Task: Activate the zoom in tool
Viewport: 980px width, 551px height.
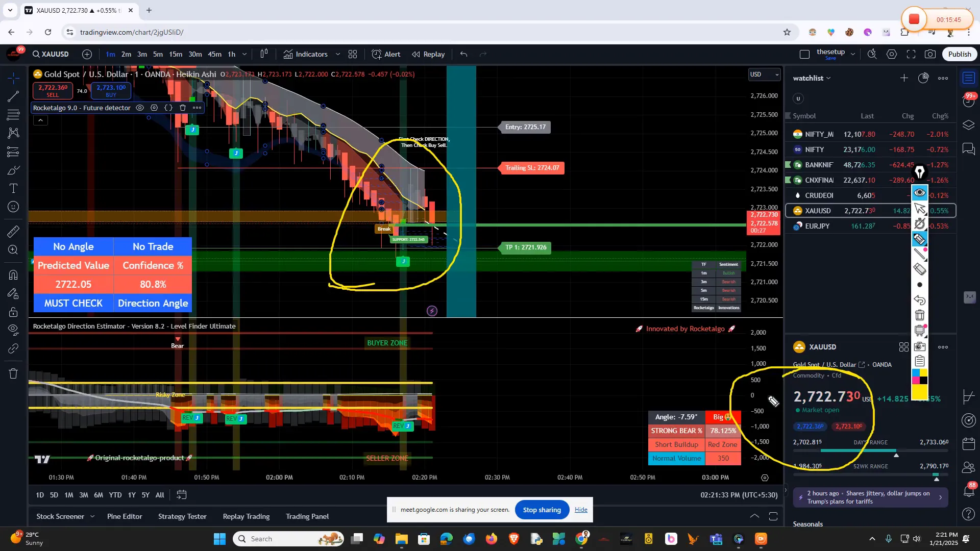Action: pyautogui.click(x=13, y=250)
